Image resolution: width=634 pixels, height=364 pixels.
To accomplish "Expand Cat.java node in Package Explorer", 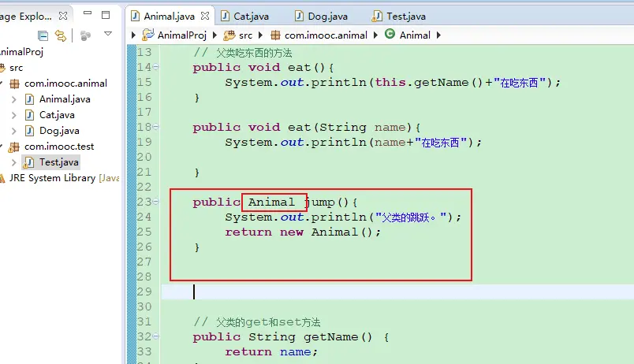I will [x=13, y=115].
